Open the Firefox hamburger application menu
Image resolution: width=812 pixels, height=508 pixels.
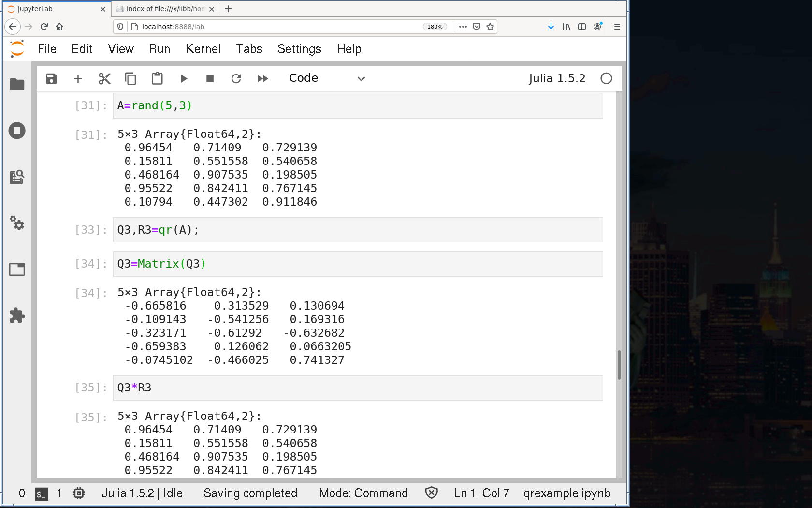point(617,27)
